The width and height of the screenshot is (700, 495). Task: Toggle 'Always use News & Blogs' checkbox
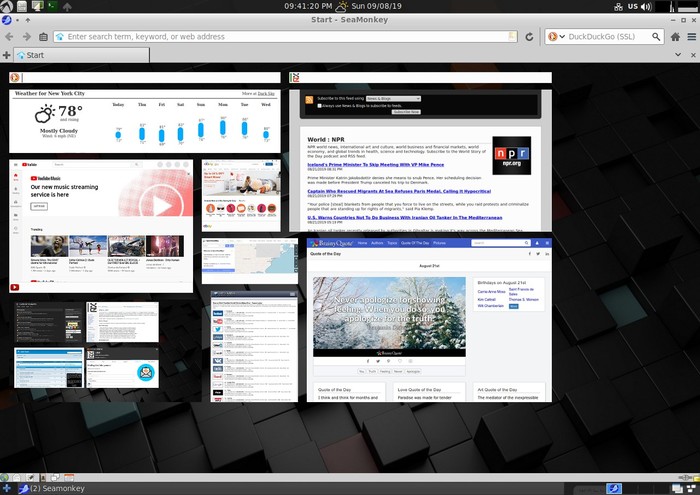[319, 106]
